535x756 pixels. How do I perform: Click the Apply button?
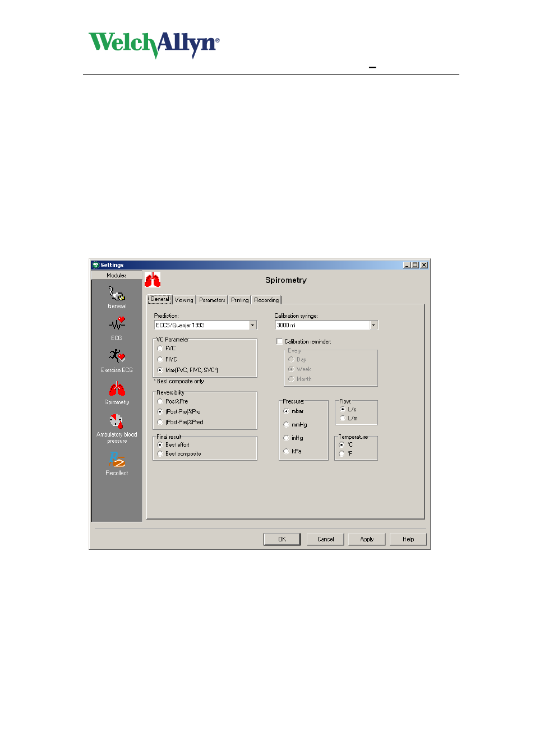tap(367, 539)
